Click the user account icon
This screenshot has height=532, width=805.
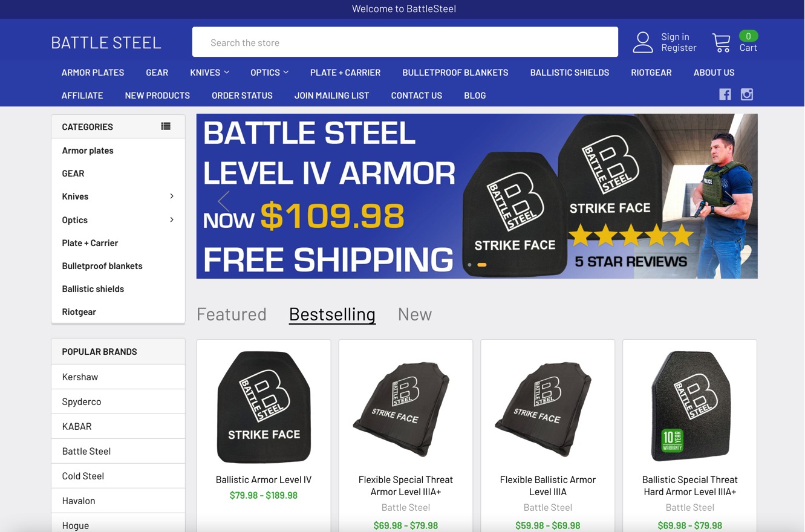pyautogui.click(x=642, y=42)
